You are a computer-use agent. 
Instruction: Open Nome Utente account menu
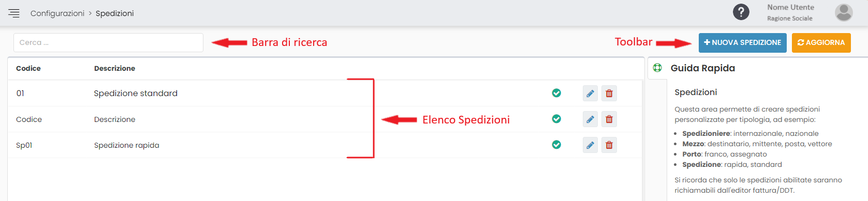click(x=790, y=7)
